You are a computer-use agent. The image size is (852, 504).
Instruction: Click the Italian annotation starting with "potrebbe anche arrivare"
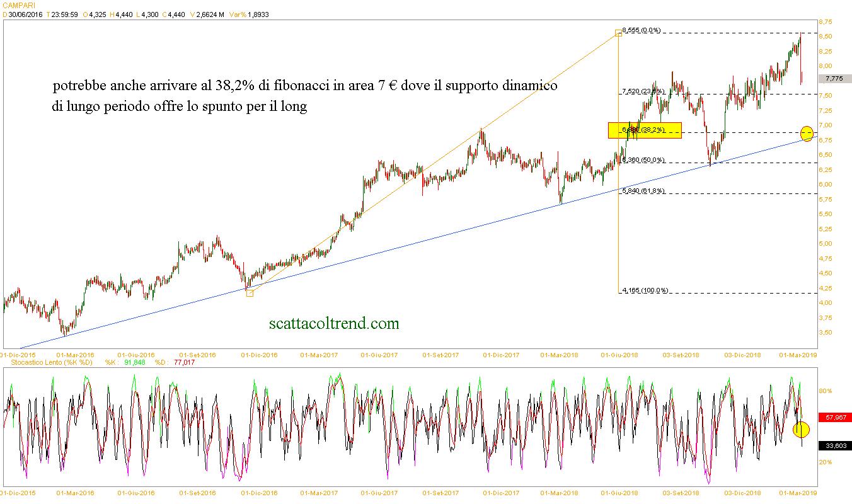[x=305, y=96]
